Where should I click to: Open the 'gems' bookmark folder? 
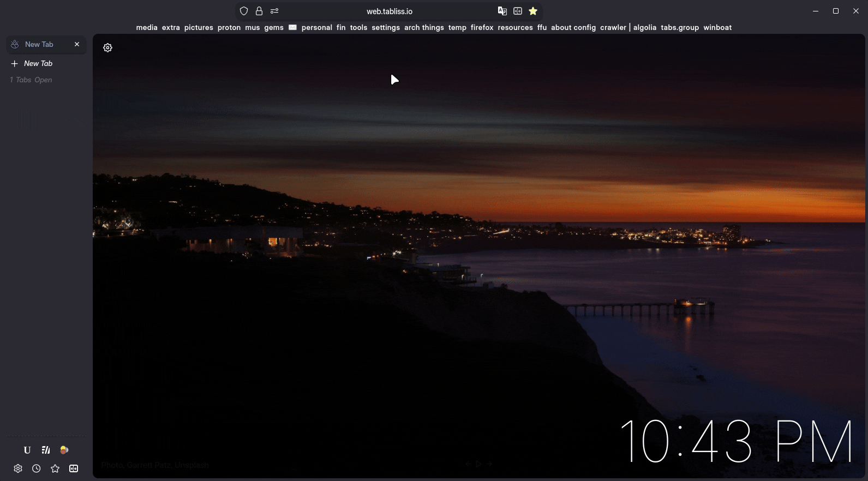tap(274, 27)
